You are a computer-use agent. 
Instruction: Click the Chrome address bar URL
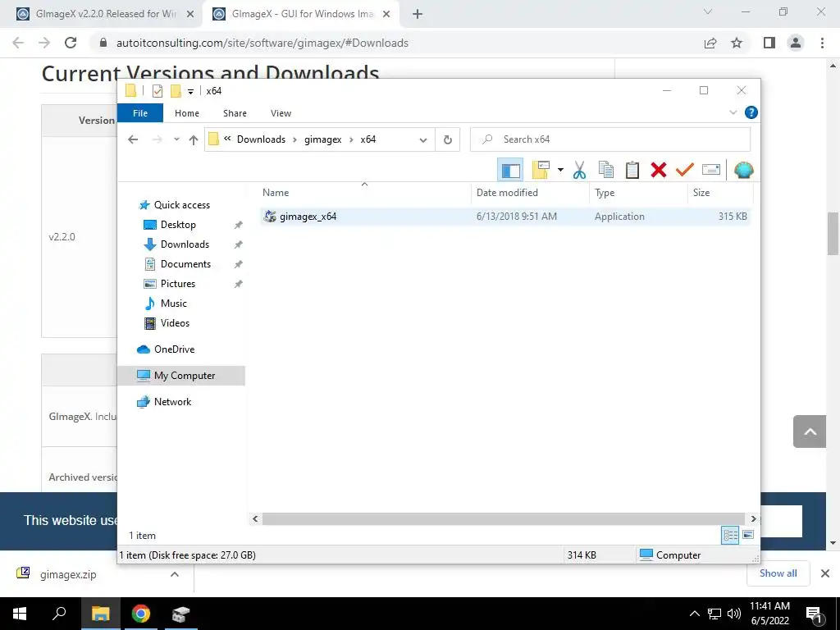[x=262, y=43]
